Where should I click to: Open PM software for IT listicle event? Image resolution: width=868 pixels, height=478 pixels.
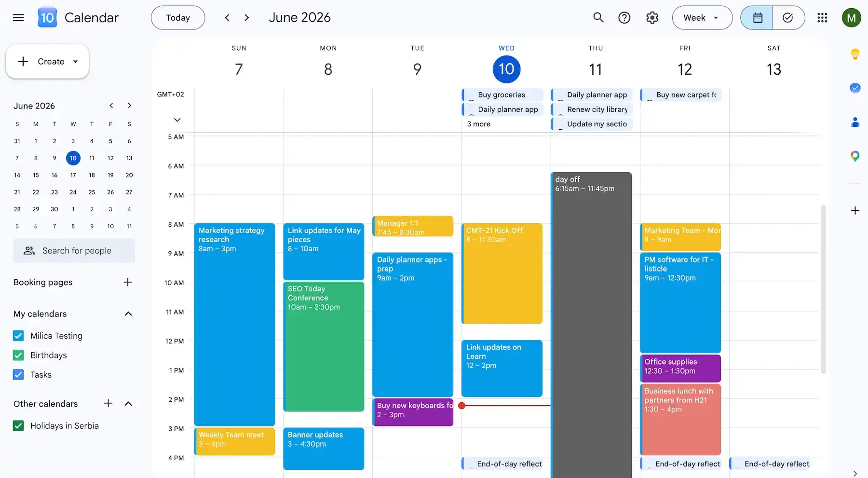(680, 302)
